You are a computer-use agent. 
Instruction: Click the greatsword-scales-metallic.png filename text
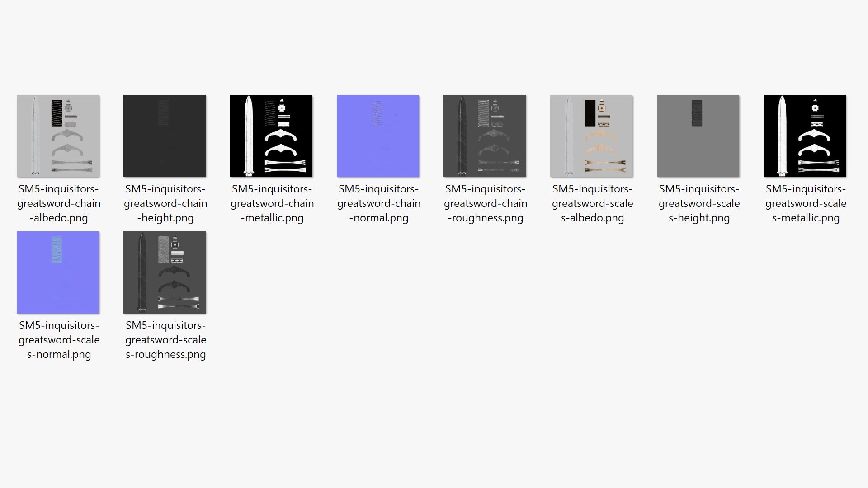click(806, 203)
